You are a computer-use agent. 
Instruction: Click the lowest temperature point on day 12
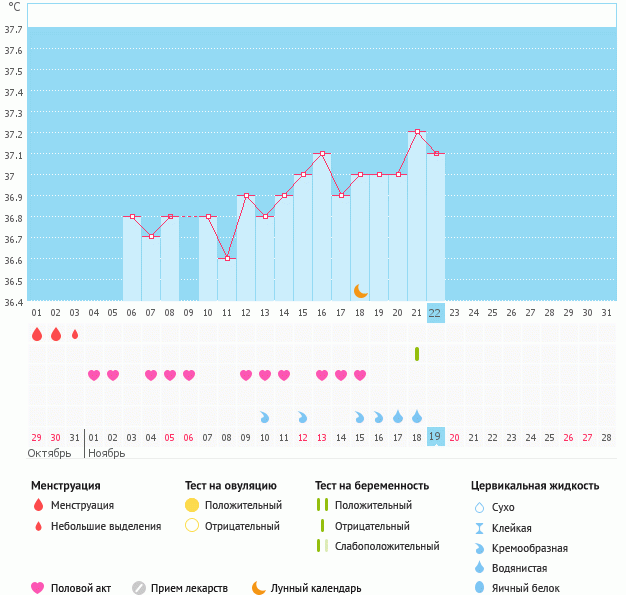point(227,259)
